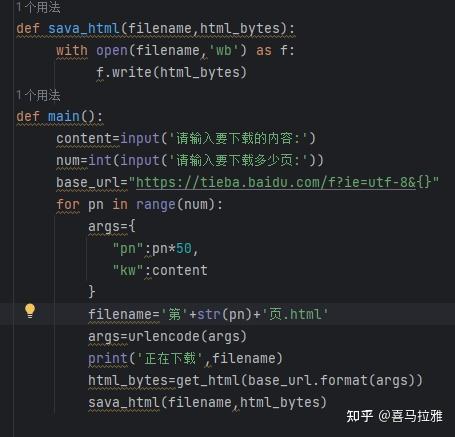Click the urlencode call

click(x=187, y=336)
